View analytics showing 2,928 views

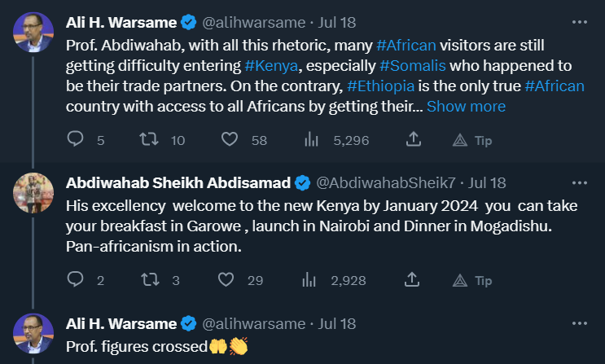[310, 280]
